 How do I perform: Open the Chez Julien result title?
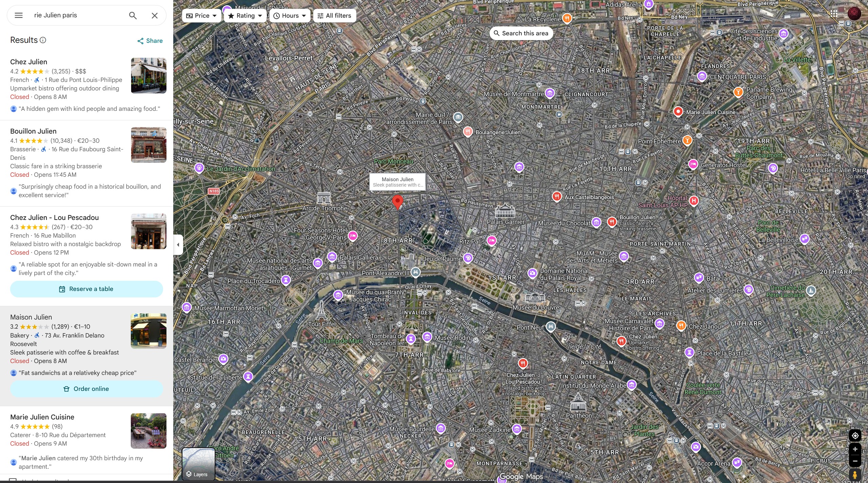tap(29, 62)
